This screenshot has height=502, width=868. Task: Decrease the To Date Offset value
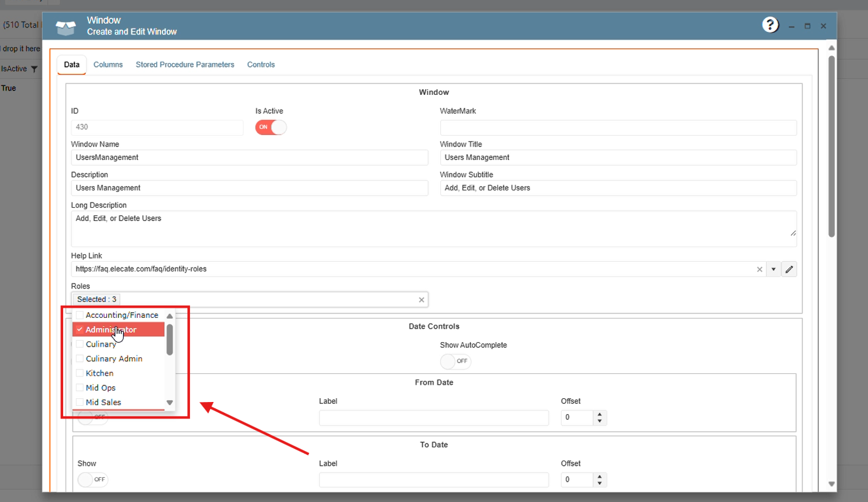click(600, 483)
